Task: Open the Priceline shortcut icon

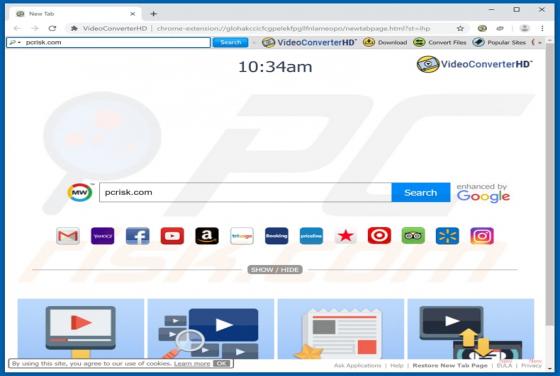Action: [311, 236]
